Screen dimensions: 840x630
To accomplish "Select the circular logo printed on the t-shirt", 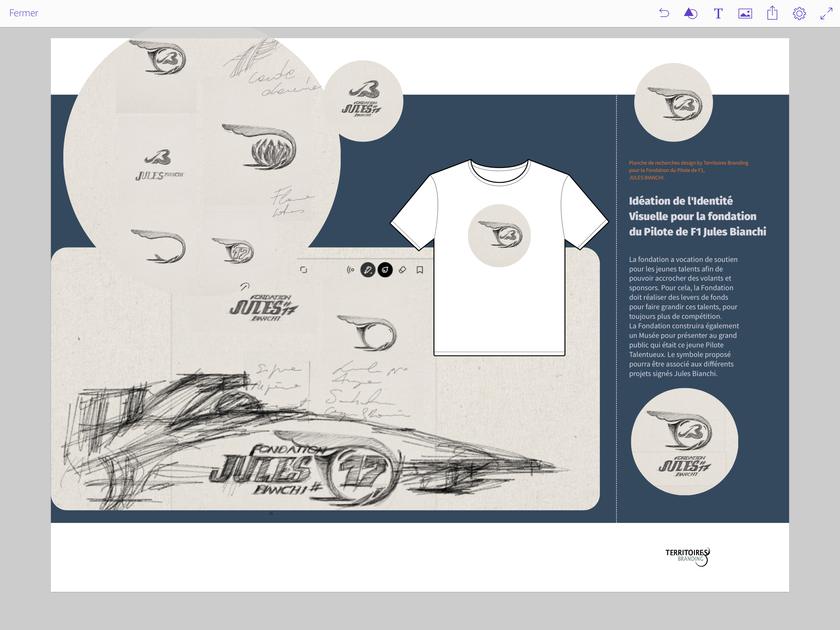I will (x=499, y=236).
